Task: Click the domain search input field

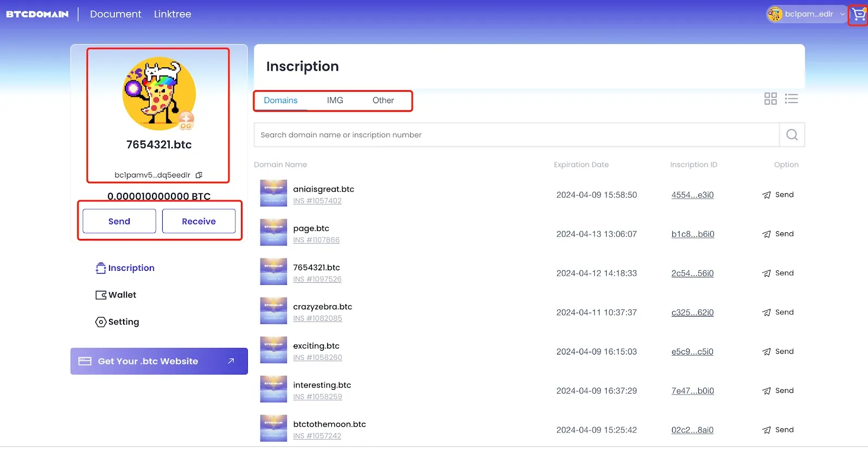Action: click(517, 135)
